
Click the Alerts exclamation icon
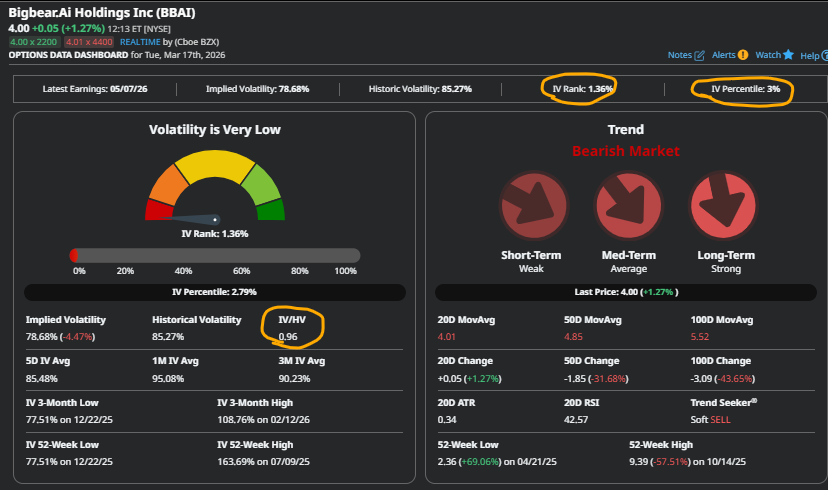tap(743, 55)
